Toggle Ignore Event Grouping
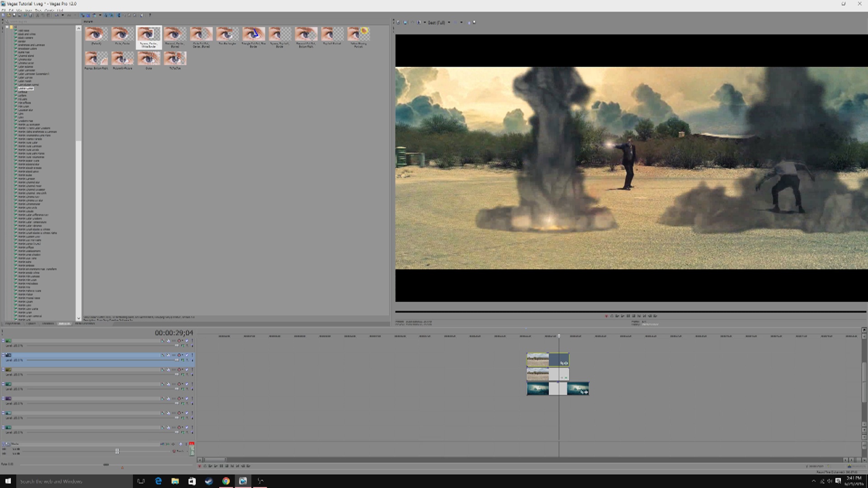 point(112,15)
